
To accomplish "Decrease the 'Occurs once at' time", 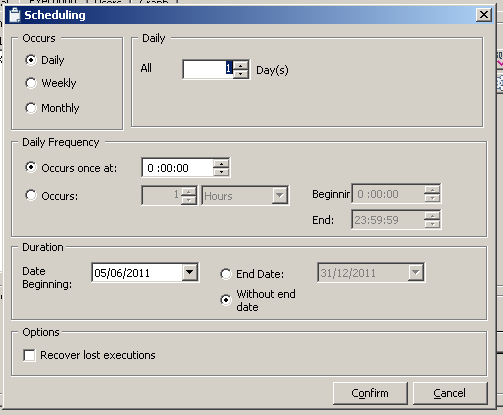I will [x=221, y=172].
